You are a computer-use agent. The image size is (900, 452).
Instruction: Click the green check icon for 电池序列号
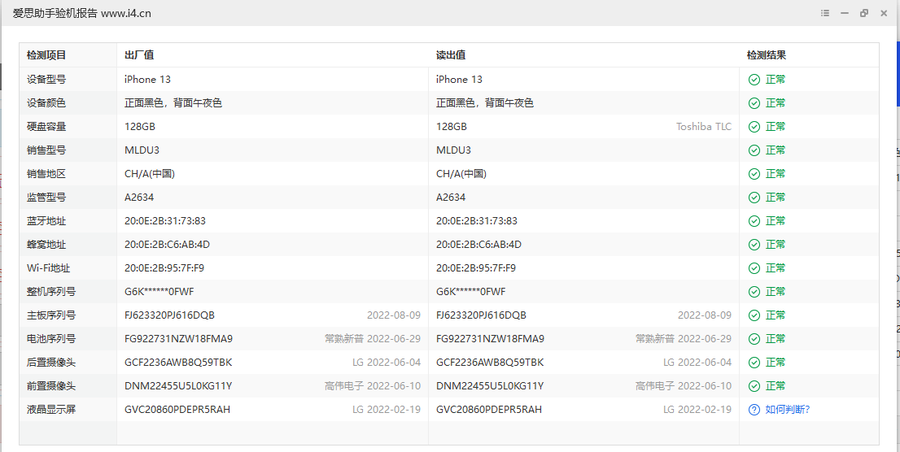click(x=754, y=338)
